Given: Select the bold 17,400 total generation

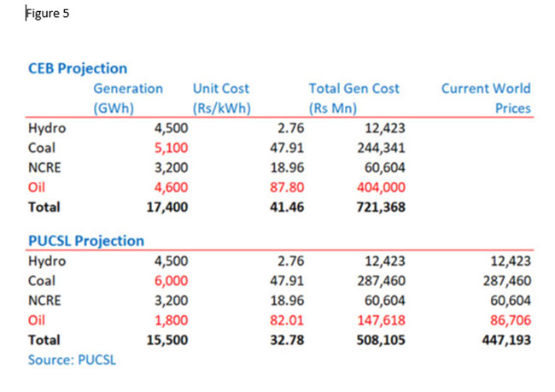Looking at the screenshot, I should pos(167,207).
